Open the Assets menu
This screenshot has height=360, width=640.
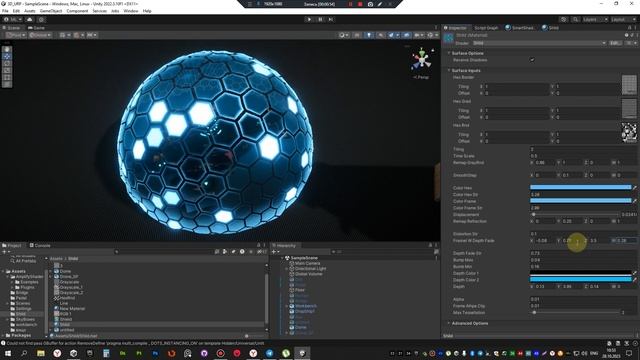coord(29,11)
